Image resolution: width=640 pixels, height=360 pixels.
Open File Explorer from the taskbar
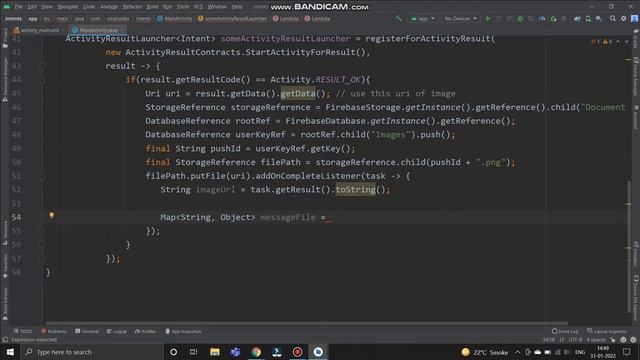(x=215, y=352)
